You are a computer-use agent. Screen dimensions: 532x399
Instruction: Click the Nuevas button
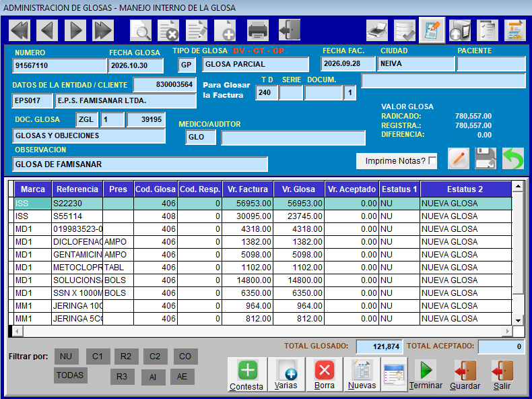[x=362, y=375]
